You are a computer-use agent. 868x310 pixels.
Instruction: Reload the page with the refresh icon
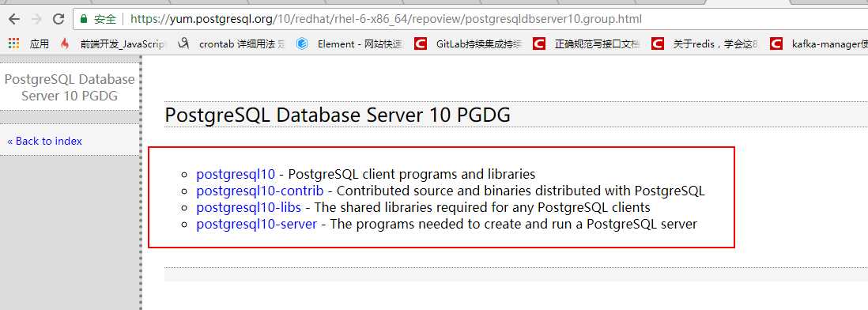58,19
